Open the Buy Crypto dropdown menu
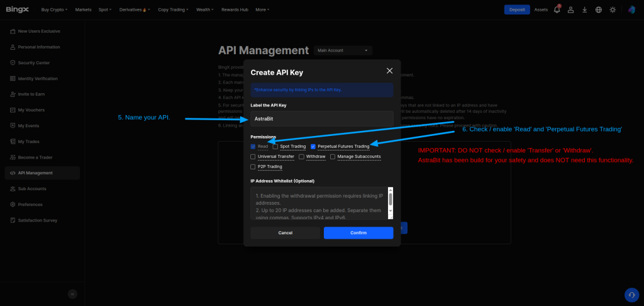This screenshot has height=306, width=644. tap(55, 10)
